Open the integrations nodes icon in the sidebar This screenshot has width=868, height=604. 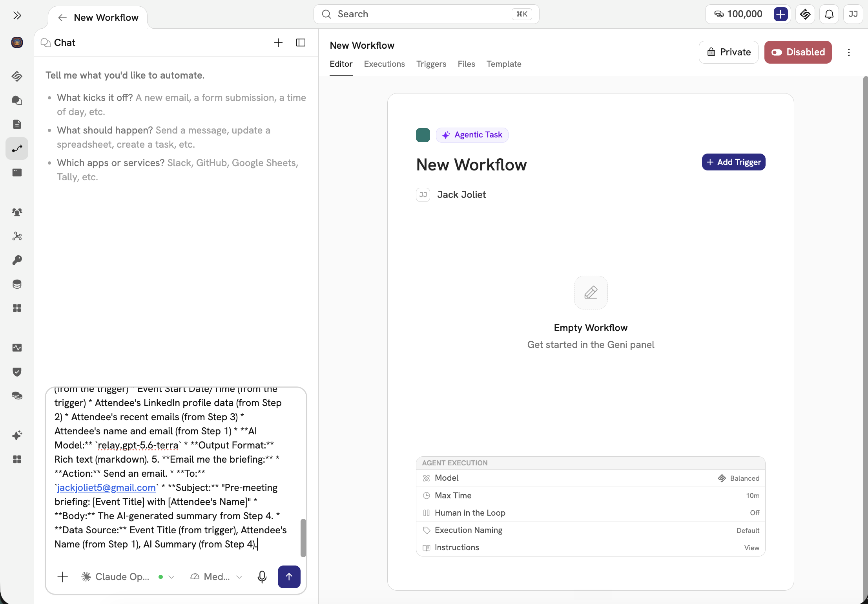17,236
